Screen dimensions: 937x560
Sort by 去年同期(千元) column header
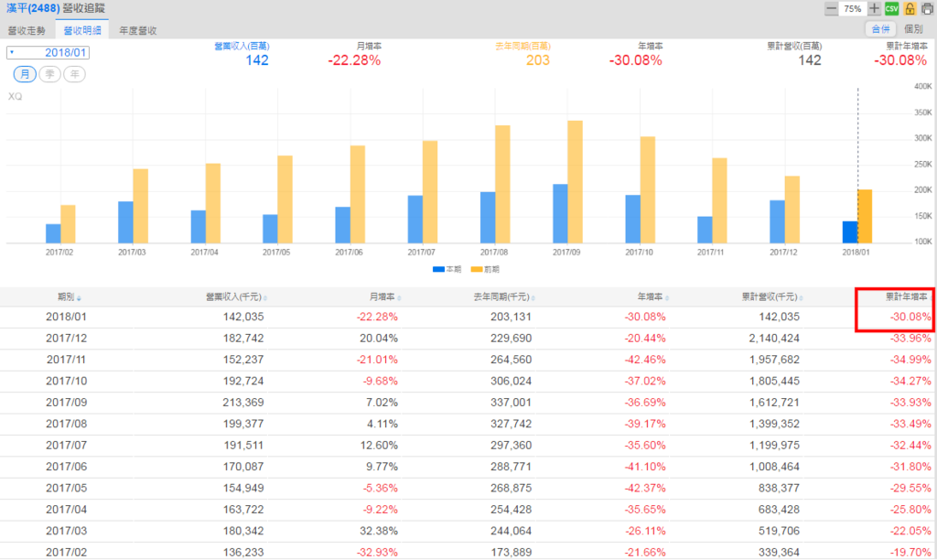(504, 297)
